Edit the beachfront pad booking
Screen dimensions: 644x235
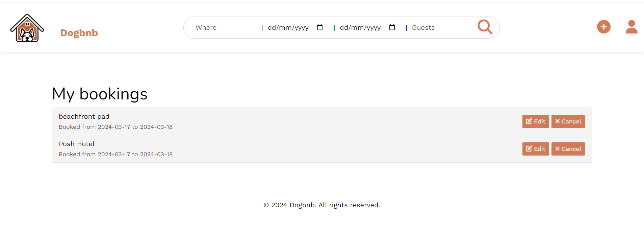click(x=536, y=121)
